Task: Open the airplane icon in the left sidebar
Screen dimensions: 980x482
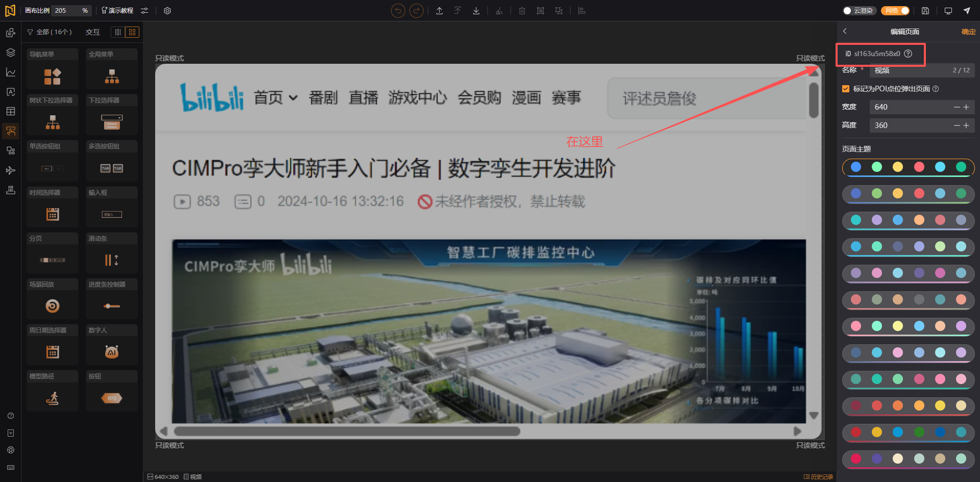Action: 11,170
